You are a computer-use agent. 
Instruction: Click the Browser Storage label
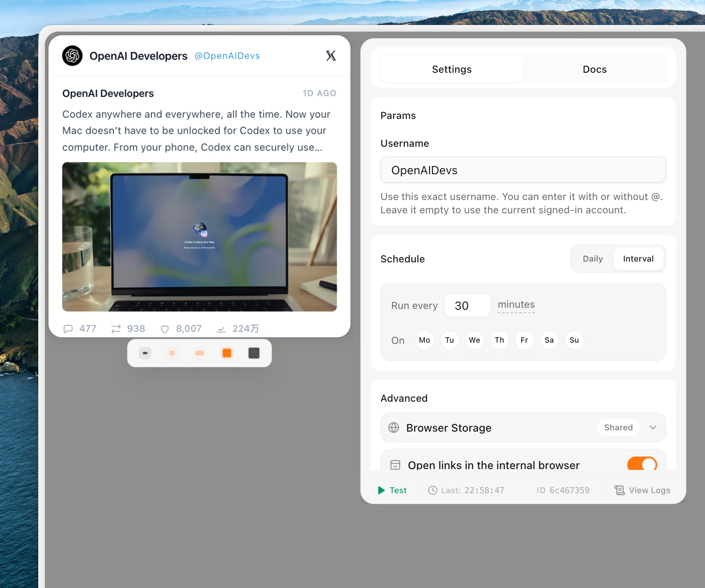[449, 427]
